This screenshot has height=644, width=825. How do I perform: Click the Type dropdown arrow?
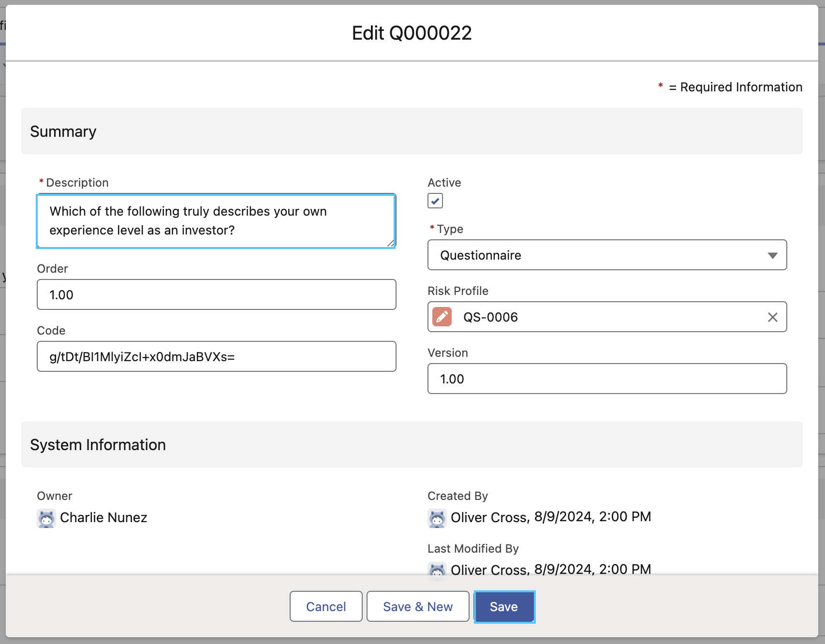(773, 255)
